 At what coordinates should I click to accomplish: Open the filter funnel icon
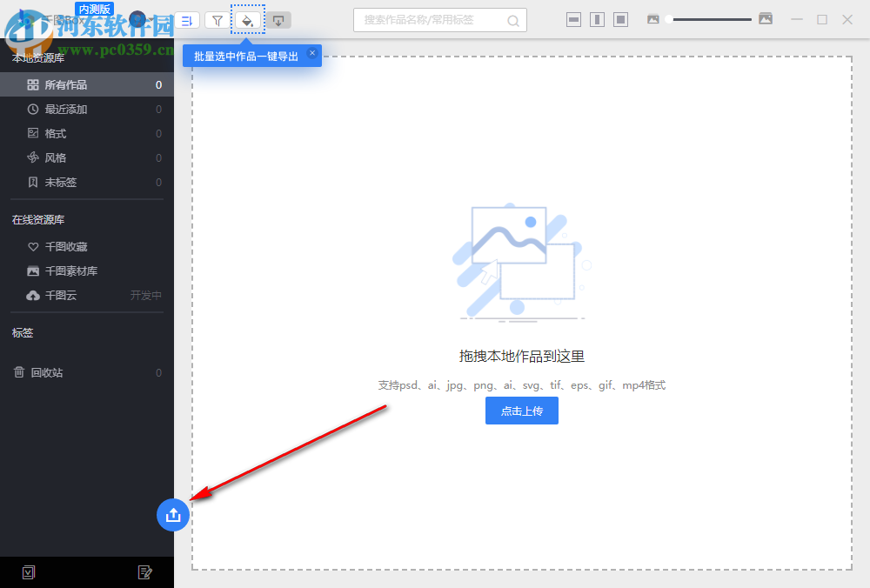216,19
